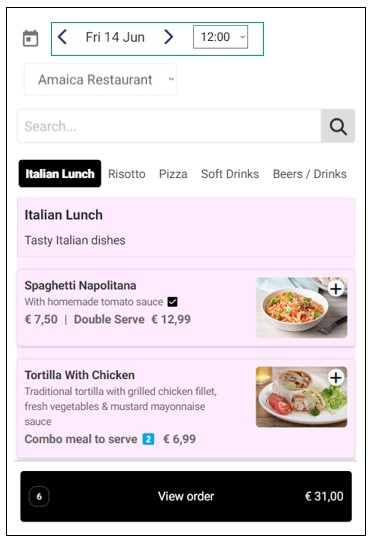Switch to Soft Drinks tab

(x=230, y=174)
